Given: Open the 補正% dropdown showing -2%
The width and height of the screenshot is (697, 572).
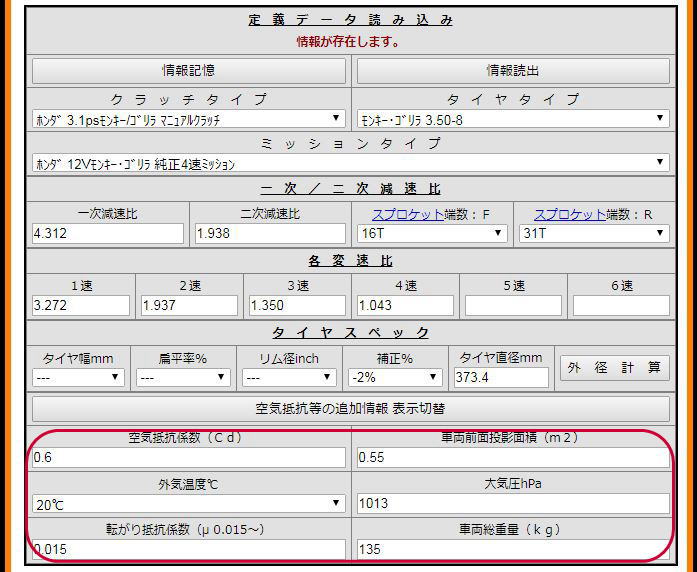Looking at the screenshot, I should point(395,378).
